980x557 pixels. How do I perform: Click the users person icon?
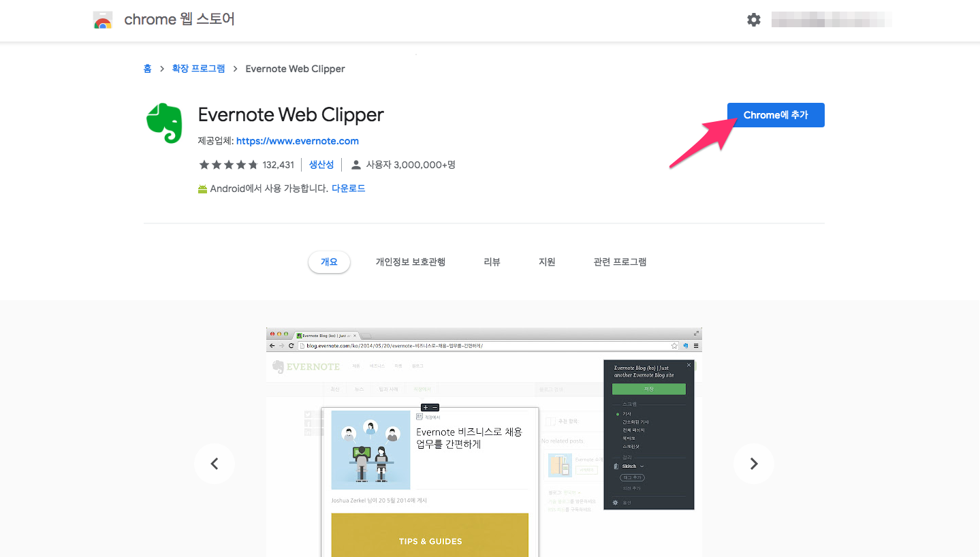[355, 165]
